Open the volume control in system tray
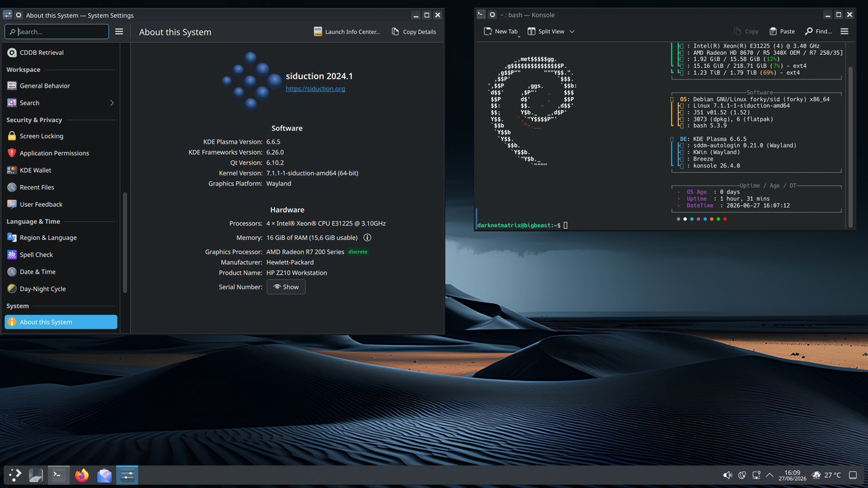Image resolution: width=868 pixels, height=488 pixels. [x=728, y=476]
